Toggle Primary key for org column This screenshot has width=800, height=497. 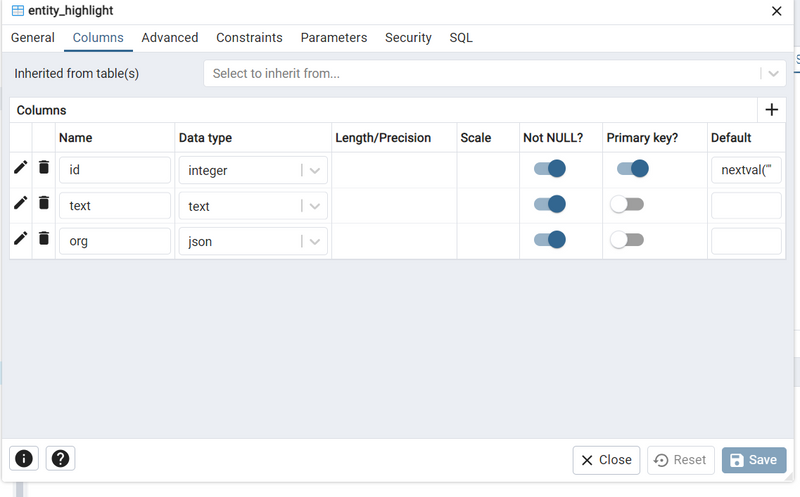[x=627, y=240]
